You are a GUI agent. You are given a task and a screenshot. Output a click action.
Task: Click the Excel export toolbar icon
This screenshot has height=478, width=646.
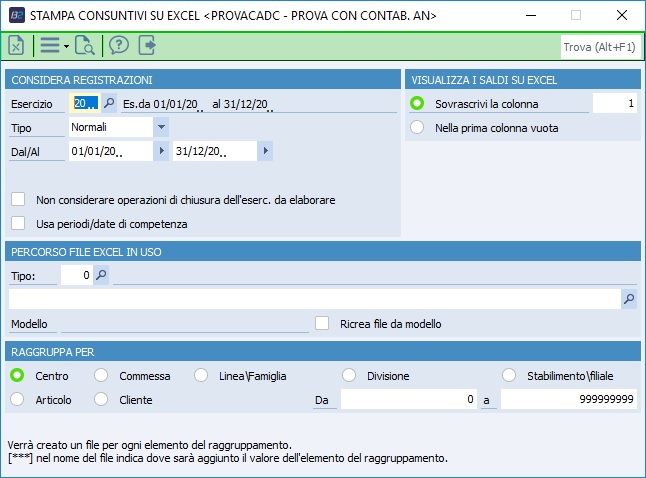point(17,45)
